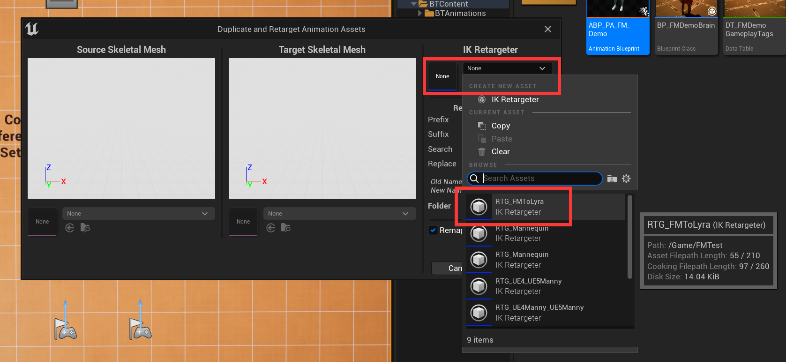Click the IK Retargeter None thumbnail
The image size is (786, 362).
[x=442, y=76]
